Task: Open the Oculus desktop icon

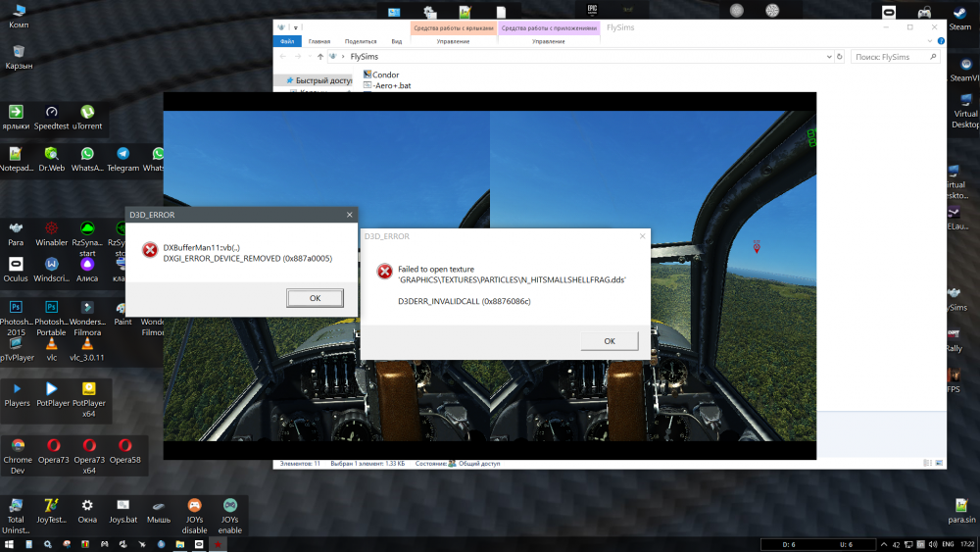Action: (16, 270)
